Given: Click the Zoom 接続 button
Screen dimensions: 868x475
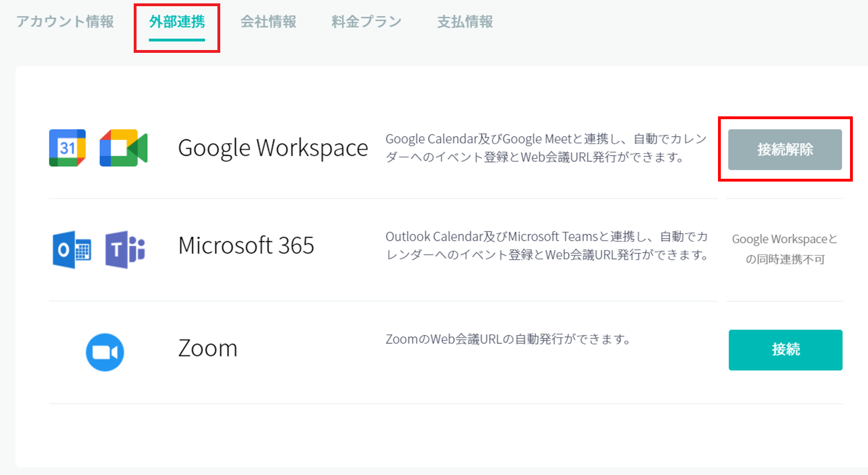Looking at the screenshot, I should (785, 350).
